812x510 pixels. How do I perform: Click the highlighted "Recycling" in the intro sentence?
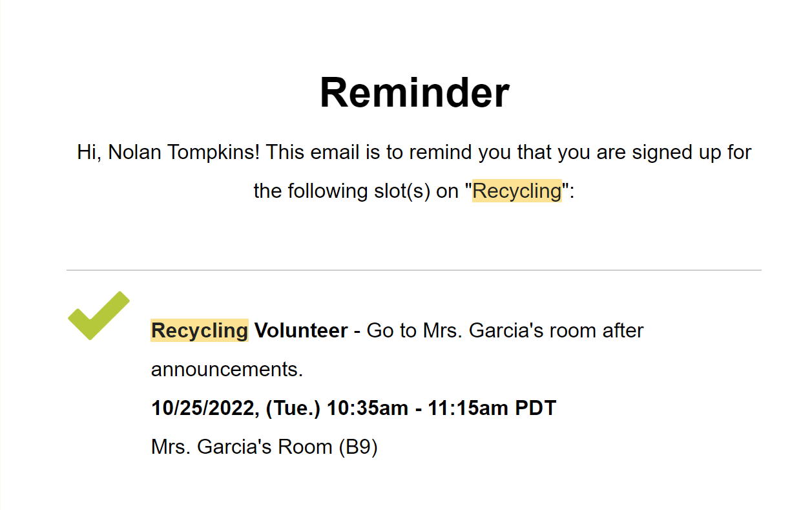(517, 191)
